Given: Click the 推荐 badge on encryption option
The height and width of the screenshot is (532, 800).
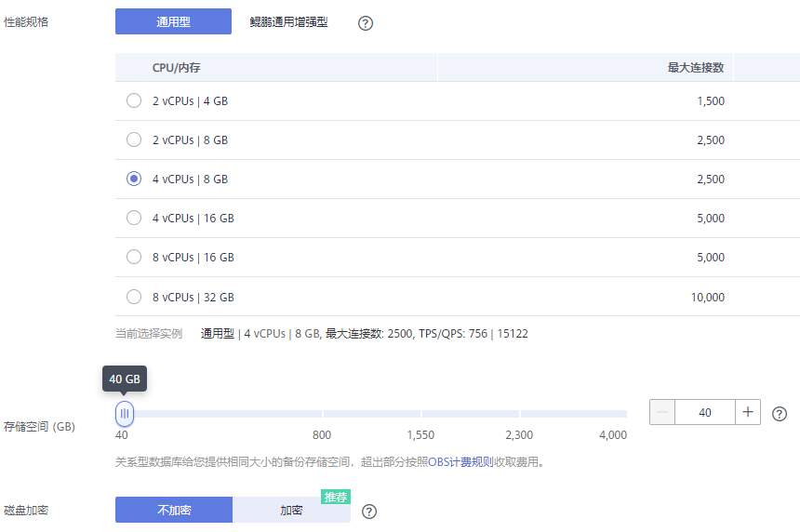Looking at the screenshot, I should pyautogui.click(x=336, y=497).
